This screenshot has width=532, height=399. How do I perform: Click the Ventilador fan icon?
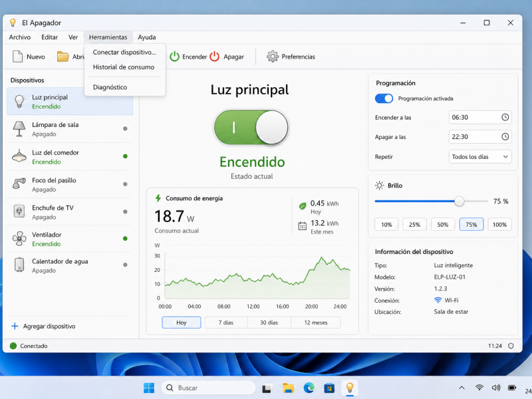[19, 239]
